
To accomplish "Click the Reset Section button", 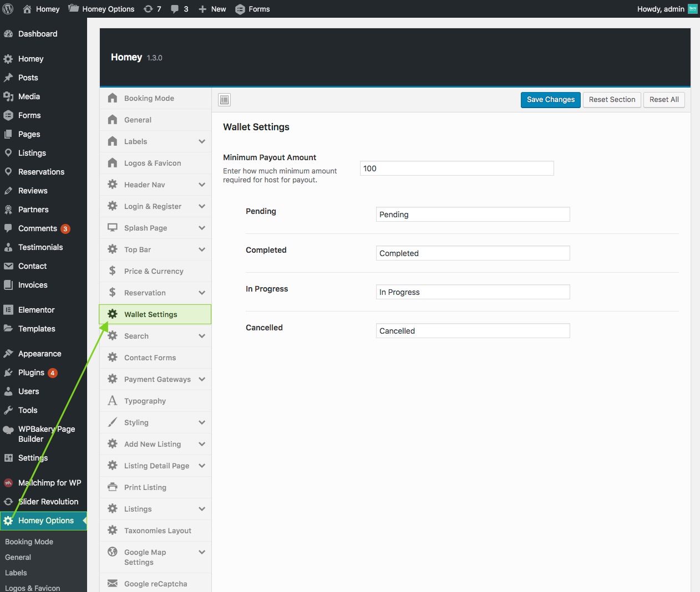I will 612,100.
